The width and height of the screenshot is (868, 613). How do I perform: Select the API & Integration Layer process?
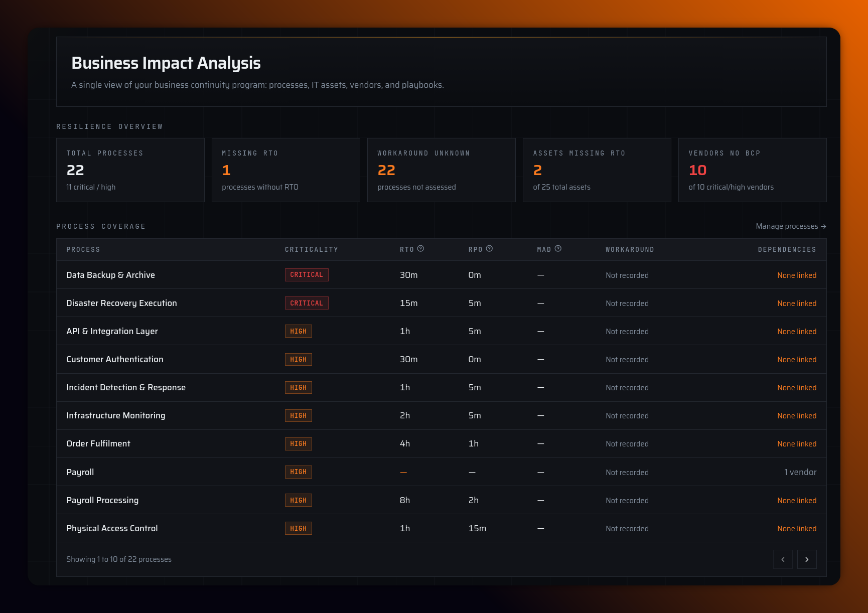tap(112, 331)
